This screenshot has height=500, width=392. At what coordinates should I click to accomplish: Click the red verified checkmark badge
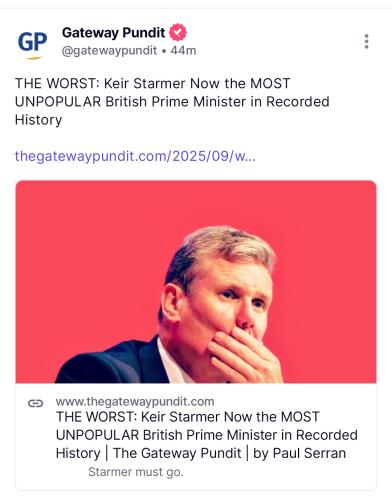click(178, 32)
